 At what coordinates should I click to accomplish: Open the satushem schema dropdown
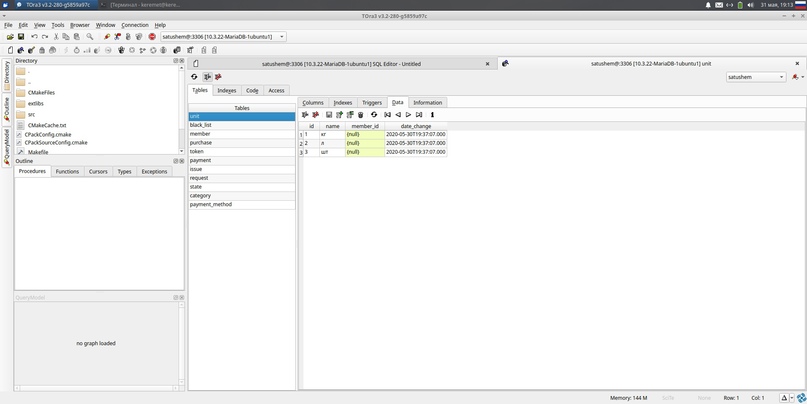tap(756, 77)
